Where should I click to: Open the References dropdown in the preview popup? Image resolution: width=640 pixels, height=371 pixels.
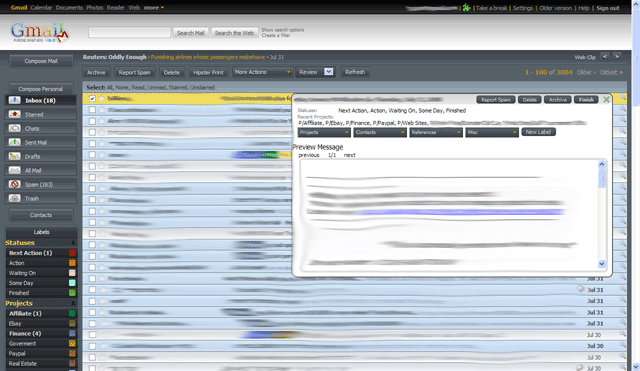click(x=436, y=132)
